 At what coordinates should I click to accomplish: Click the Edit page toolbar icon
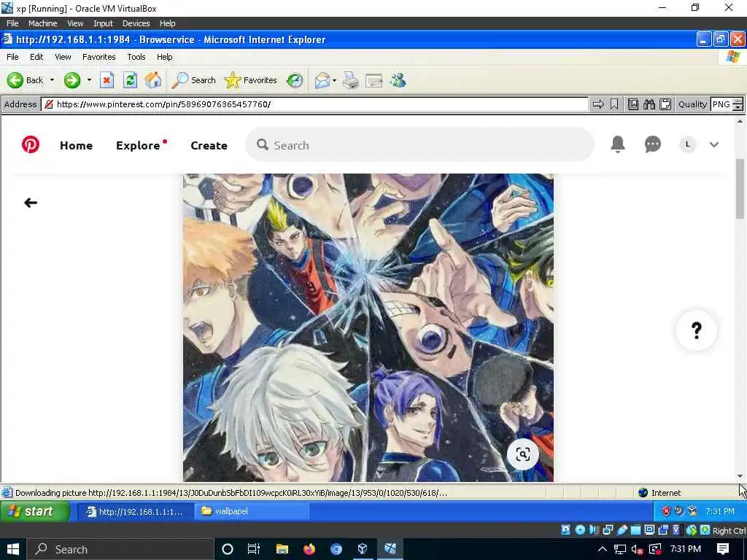tap(374, 80)
